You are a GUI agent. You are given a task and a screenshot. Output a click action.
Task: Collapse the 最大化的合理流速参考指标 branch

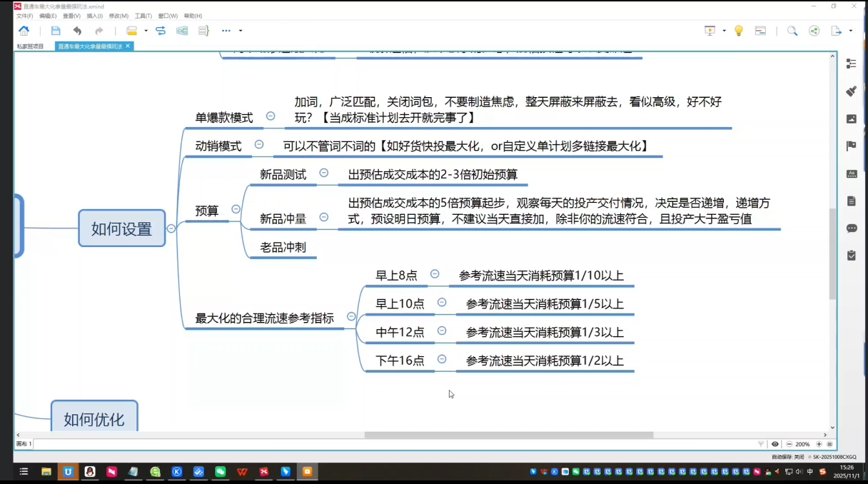tap(351, 316)
